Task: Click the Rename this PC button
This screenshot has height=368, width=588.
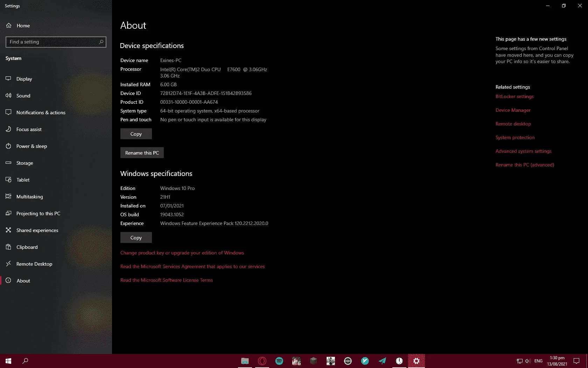Action: pos(142,153)
